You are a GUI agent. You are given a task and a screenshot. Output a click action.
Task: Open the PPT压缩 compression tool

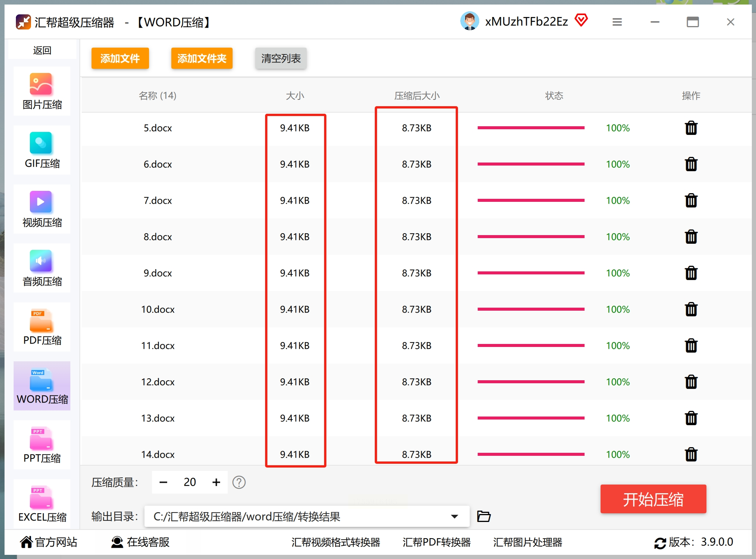[x=42, y=444]
